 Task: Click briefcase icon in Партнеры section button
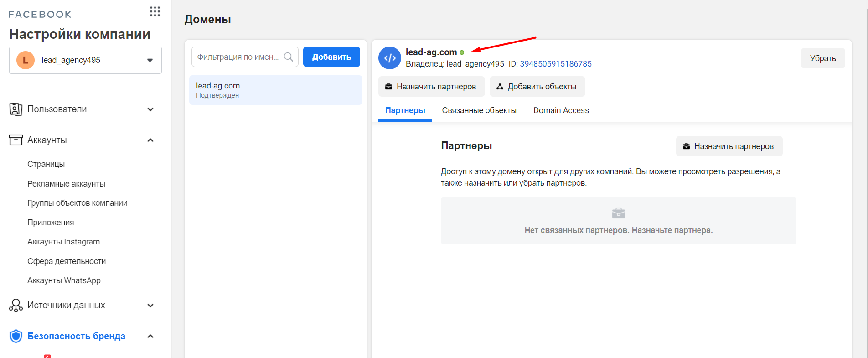(686, 146)
